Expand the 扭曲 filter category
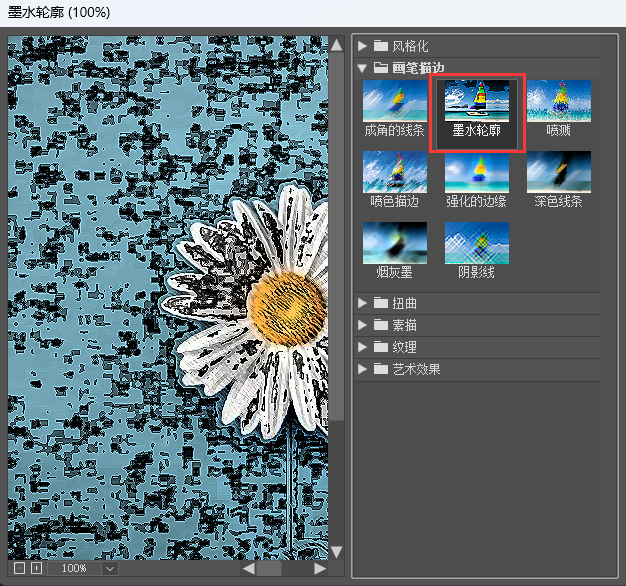The width and height of the screenshot is (626, 586). coord(363,303)
